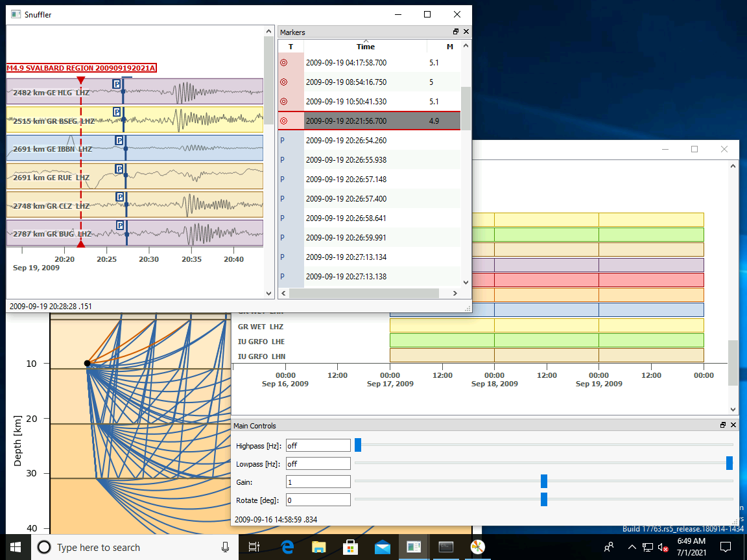Screen dimensions: 747x560
Task: Close the Markers panel
Action: 466,32
